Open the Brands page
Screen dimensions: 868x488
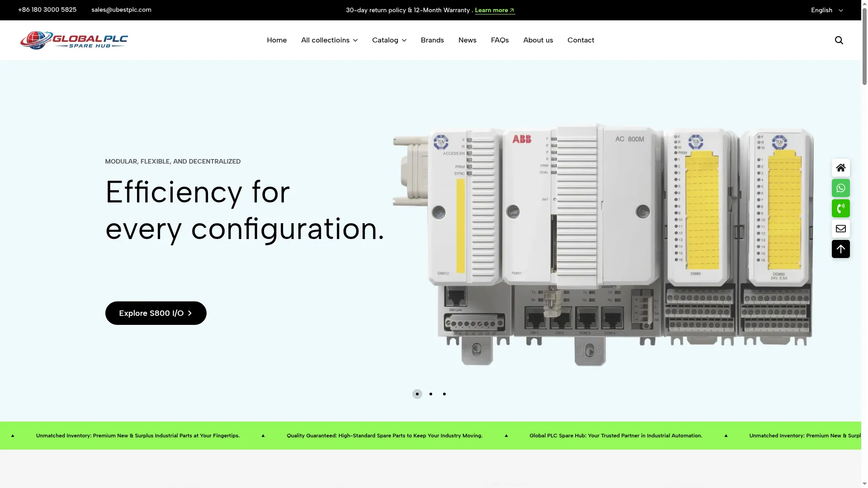coord(432,40)
